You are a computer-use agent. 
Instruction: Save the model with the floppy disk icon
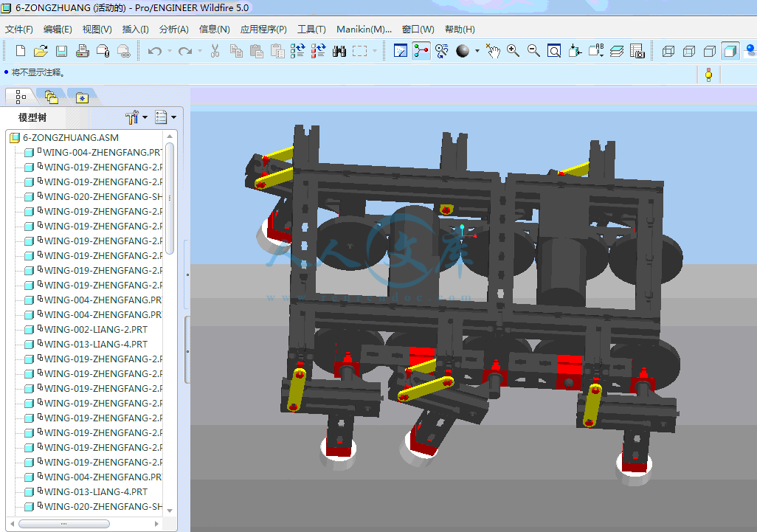[61, 51]
